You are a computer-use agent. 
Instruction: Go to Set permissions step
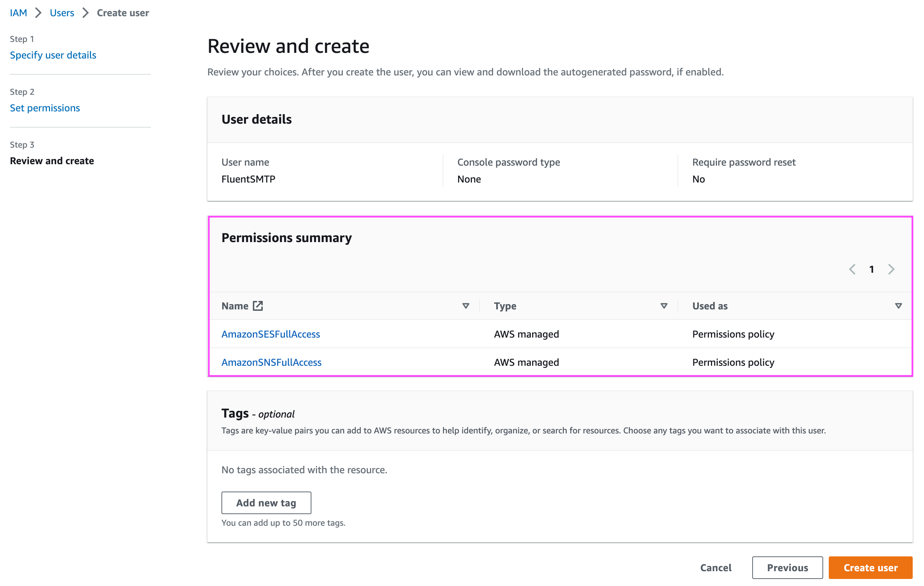click(45, 108)
